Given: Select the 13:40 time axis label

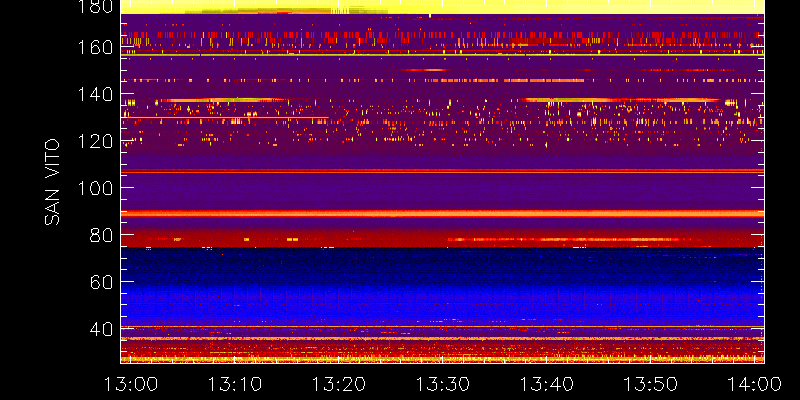Looking at the screenshot, I should [x=547, y=384].
